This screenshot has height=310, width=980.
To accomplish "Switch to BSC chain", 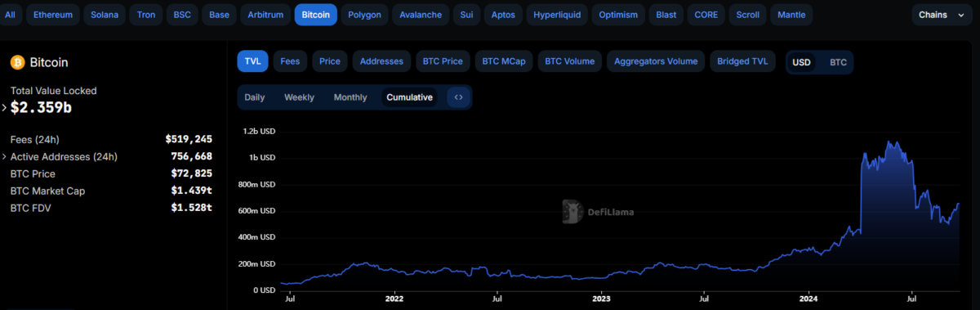I will tap(183, 15).
